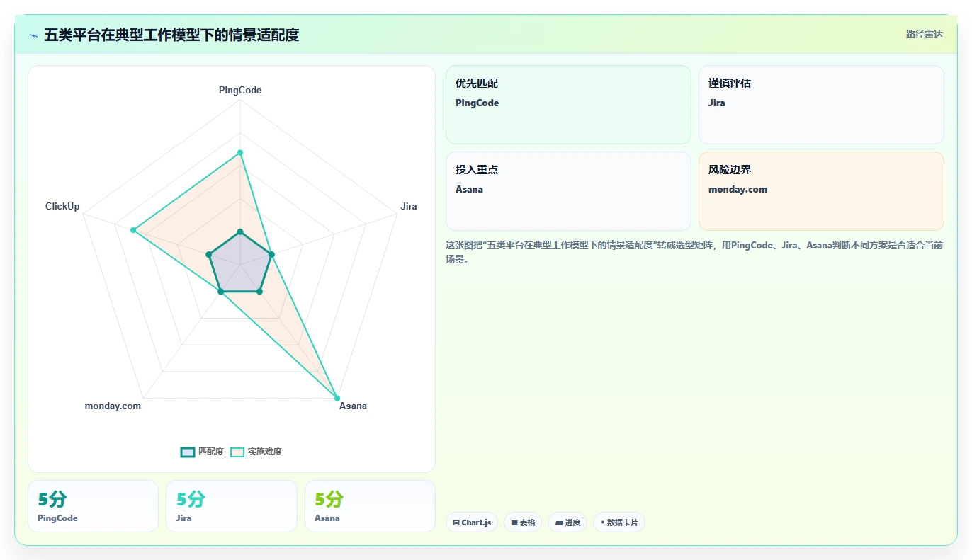Click the 实施难度 data point on PingCode axis
Screen dimensions: 972x560
pyautogui.click(x=240, y=152)
